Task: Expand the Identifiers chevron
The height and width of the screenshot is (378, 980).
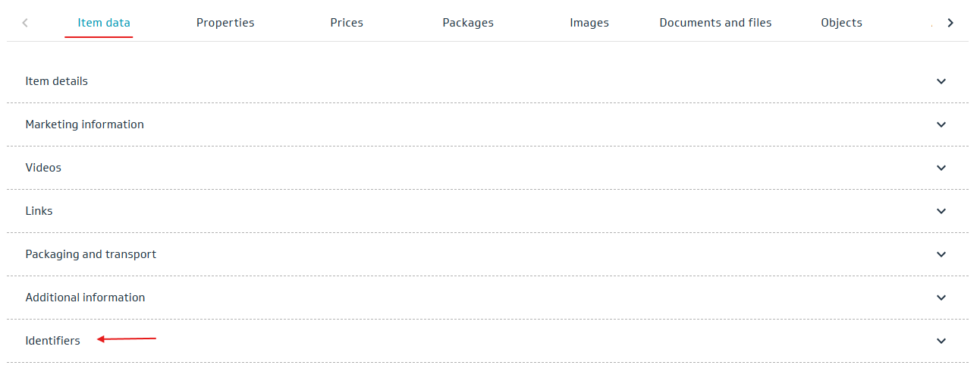Action: point(941,341)
